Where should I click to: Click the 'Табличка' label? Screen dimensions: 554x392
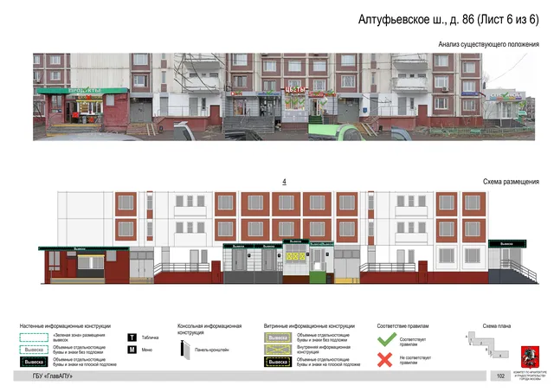pyautogui.click(x=150, y=337)
